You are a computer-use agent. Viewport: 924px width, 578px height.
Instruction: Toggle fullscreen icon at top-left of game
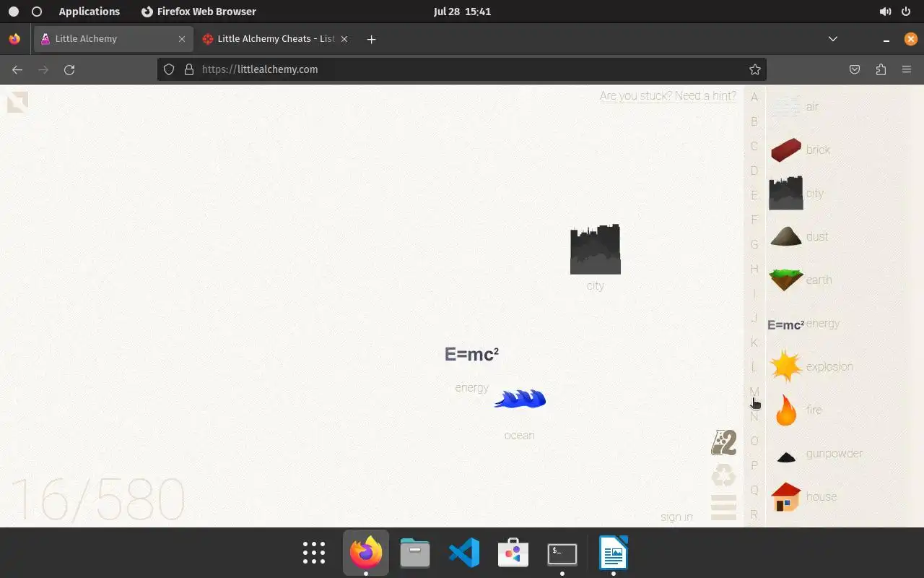pos(17,102)
